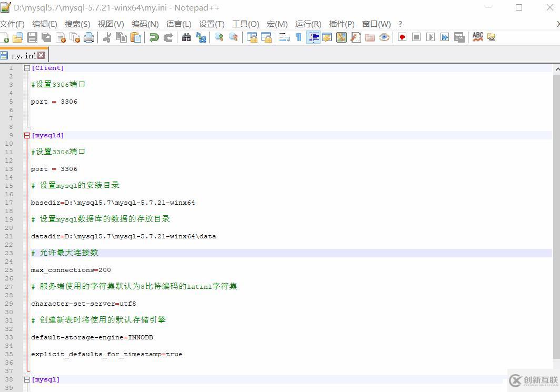Open the 宏(M) menu
Screen dimensions: 560x392
coord(277,24)
